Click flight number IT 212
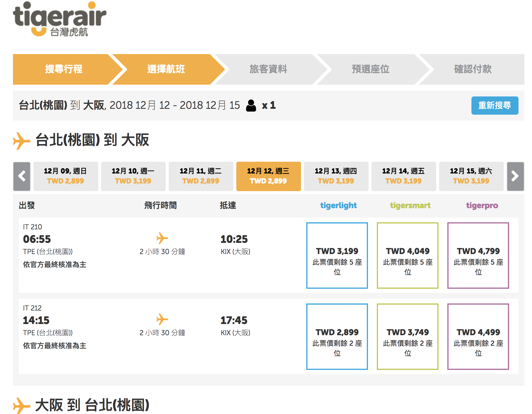 point(32,308)
